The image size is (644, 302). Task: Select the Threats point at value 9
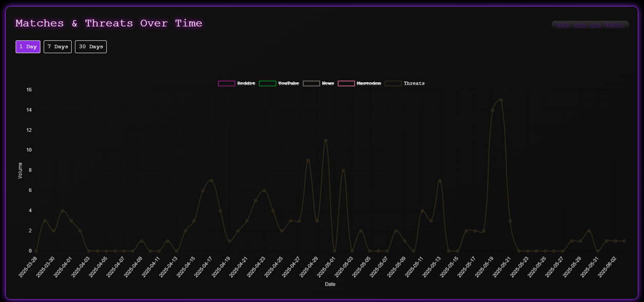tap(308, 160)
